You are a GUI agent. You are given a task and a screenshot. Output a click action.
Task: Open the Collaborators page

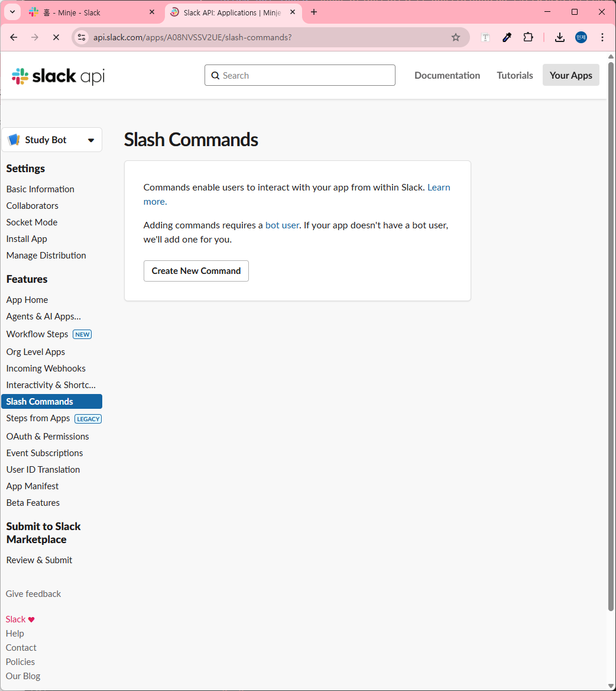click(32, 206)
